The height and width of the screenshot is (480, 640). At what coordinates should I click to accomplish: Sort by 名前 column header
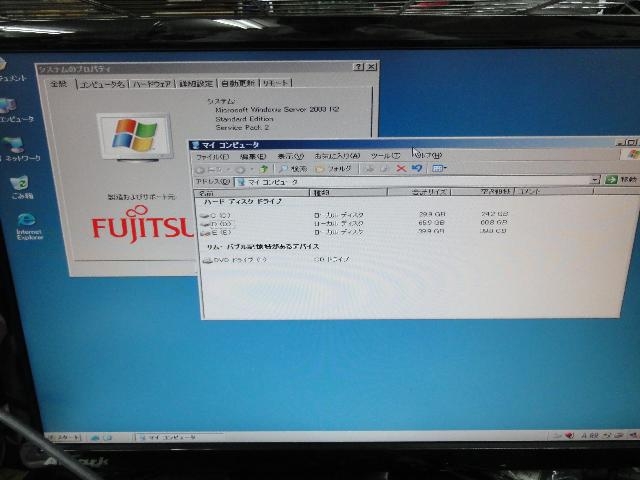(x=251, y=193)
